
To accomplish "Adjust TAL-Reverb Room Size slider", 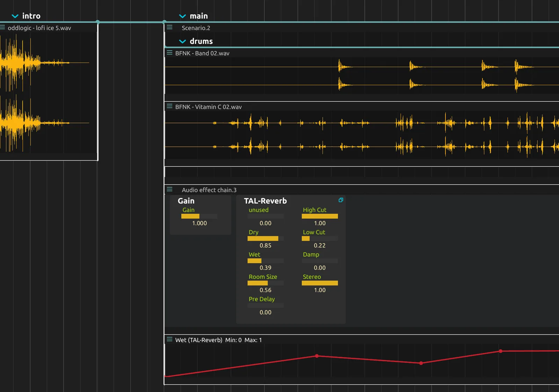I will [266, 283].
